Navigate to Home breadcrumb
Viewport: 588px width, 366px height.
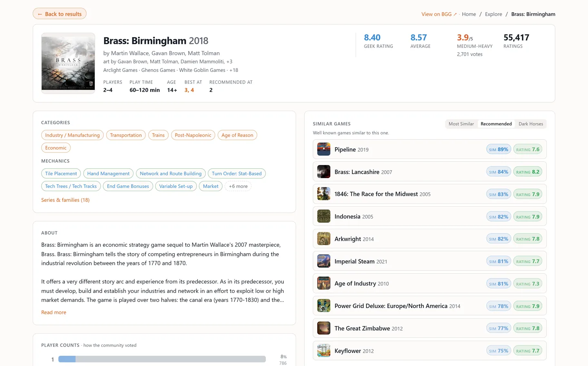click(469, 14)
